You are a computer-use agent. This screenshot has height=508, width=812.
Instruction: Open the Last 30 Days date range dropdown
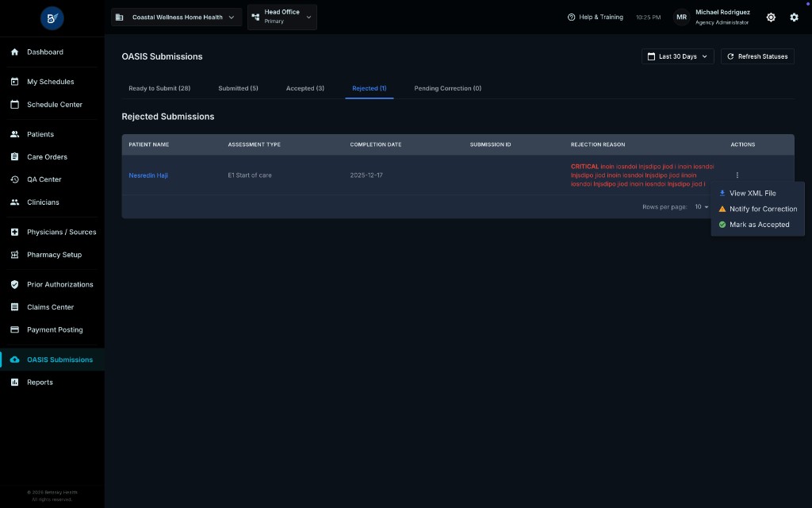click(x=677, y=56)
